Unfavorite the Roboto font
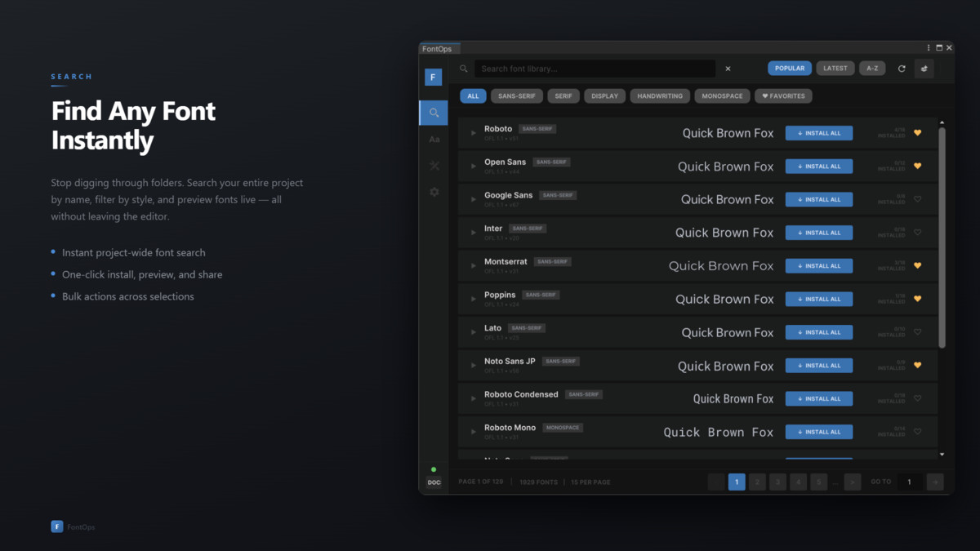The width and height of the screenshot is (980, 551). click(917, 132)
